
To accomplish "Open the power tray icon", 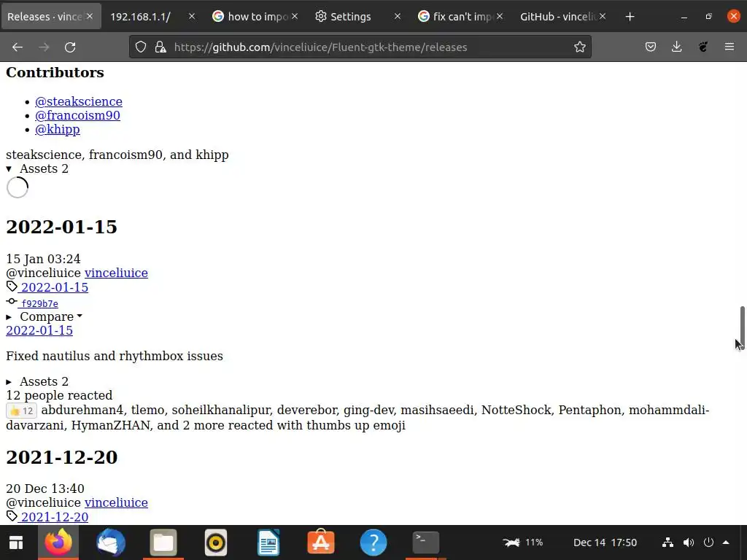I will pos(708,542).
